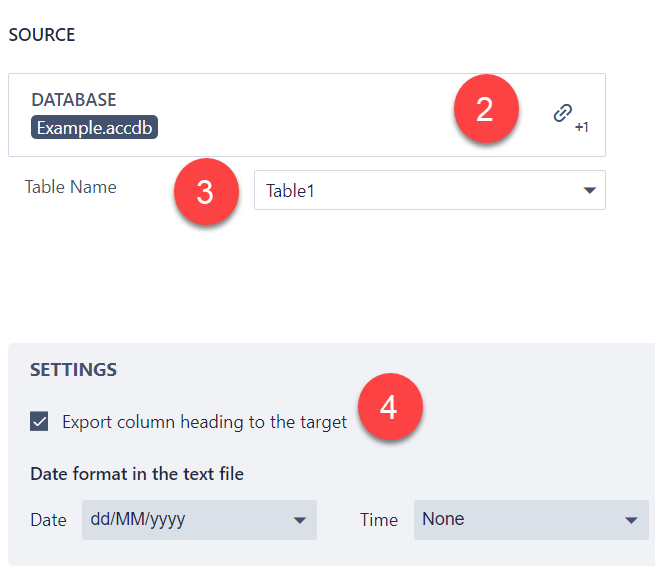657x576 pixels.
Task: Open the Time dropdown showing None
Action: tap(520, 520)
